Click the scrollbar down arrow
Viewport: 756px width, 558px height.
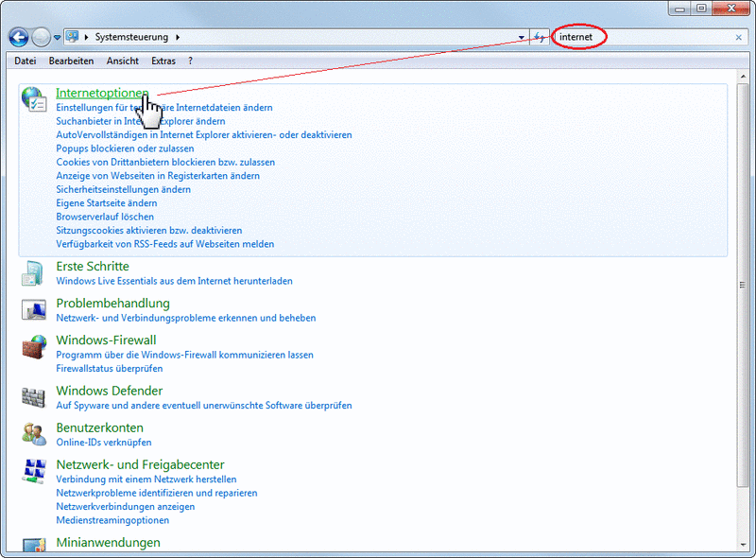point(743,545)
